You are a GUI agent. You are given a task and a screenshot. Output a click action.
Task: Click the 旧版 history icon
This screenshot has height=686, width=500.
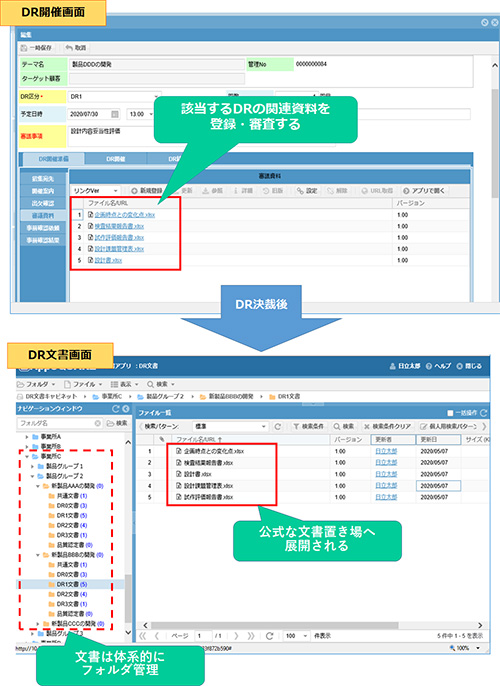tap(266, 191)
